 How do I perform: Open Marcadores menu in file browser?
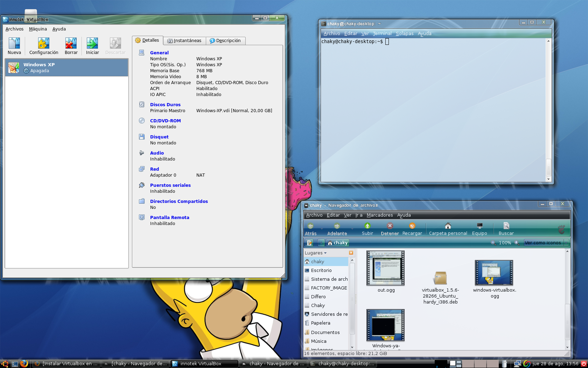click(x=380, y=215)
